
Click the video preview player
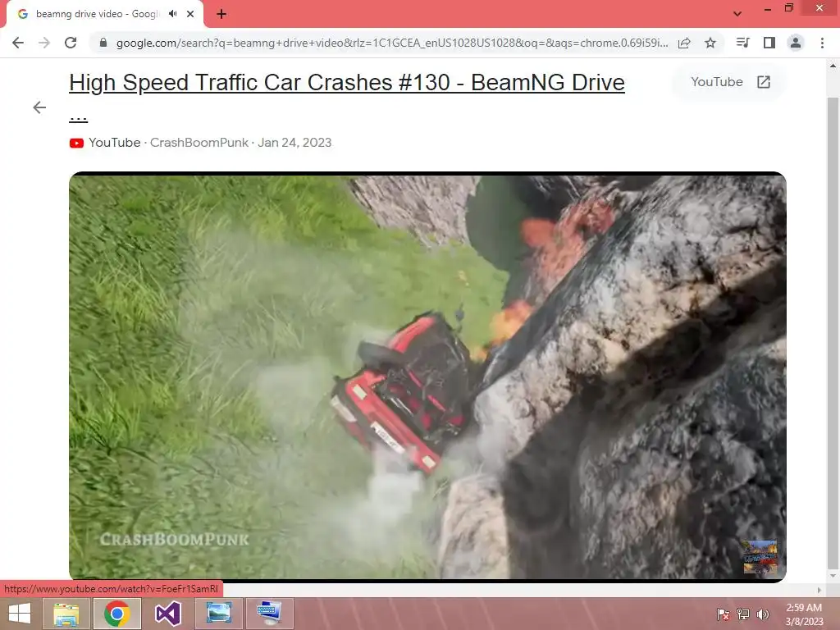[x=427, y=377]
